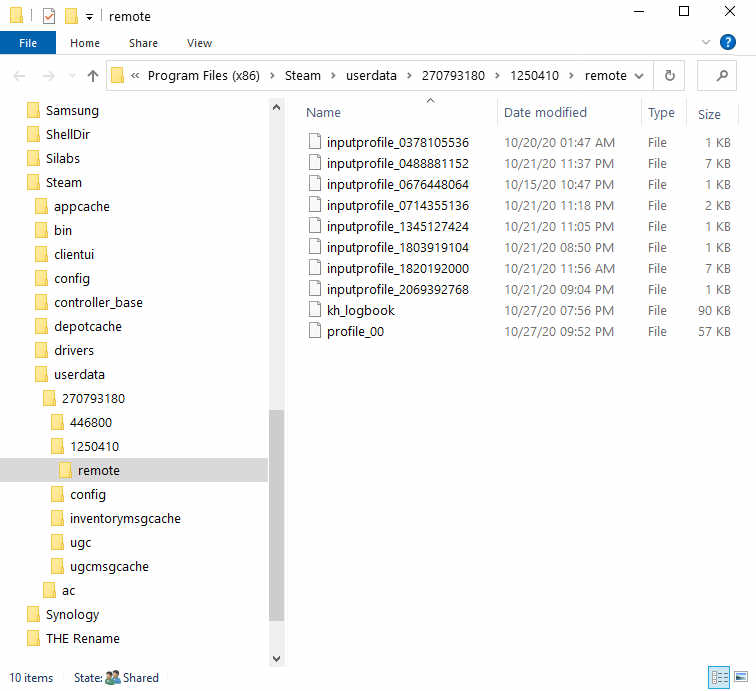Expand the ribbon with the chevron
Screen dimensions: 756x691
click(x=706, y=42)
